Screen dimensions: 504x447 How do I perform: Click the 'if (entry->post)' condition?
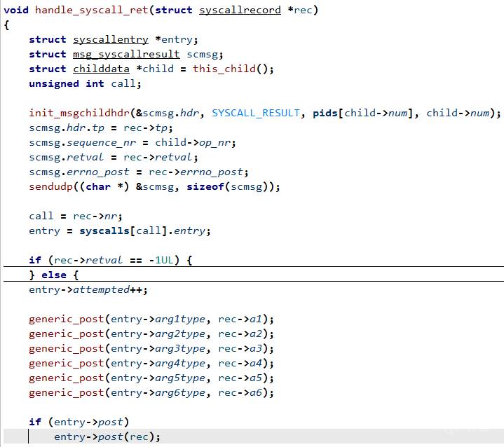point(79,422)
